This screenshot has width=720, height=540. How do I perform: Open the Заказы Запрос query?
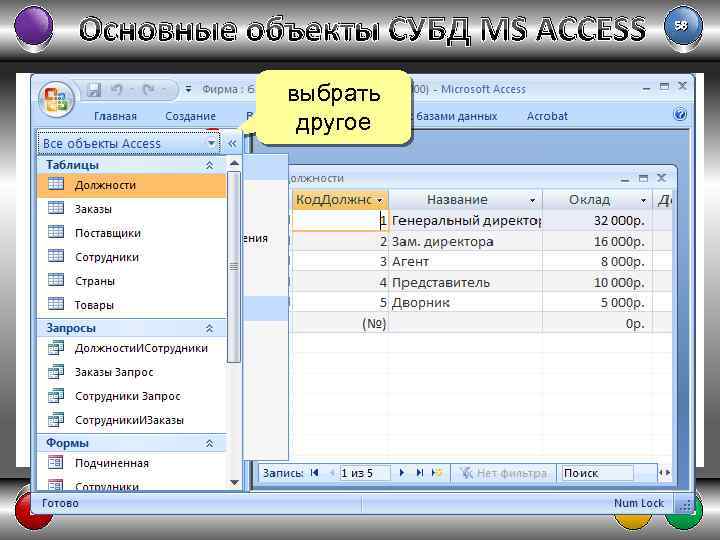click(131, 372)
